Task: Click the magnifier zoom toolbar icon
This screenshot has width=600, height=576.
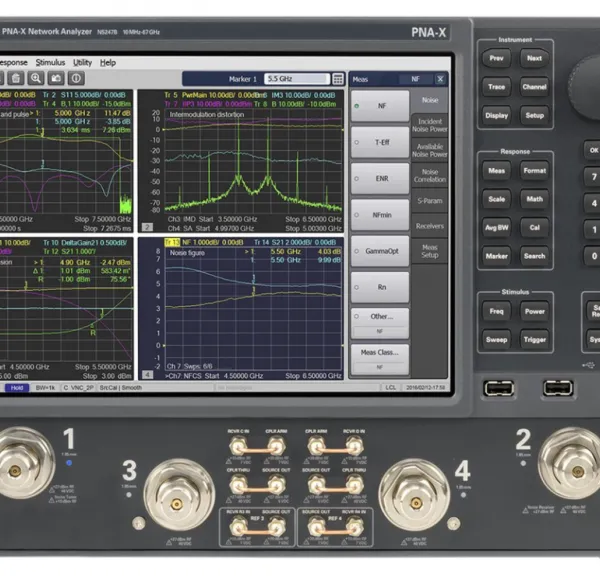Action: coord(36,78)
